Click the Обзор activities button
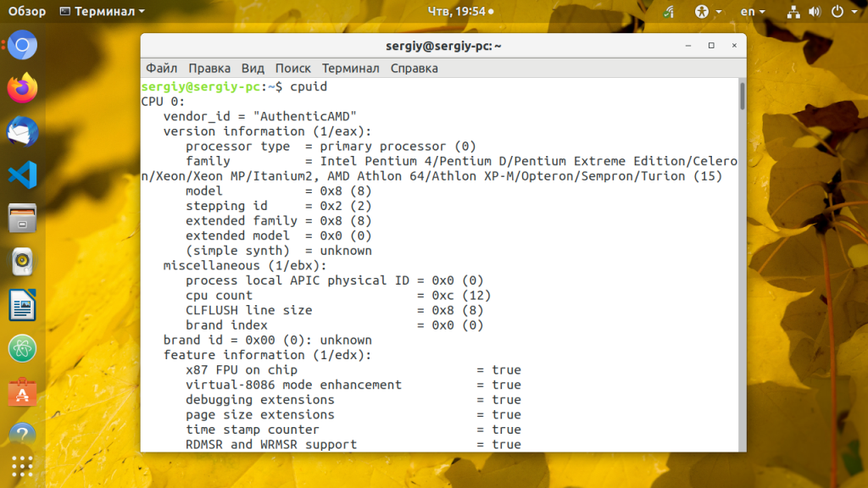This screenshot has width=868, height=488. pyautogui.click(x=27, y=12)
